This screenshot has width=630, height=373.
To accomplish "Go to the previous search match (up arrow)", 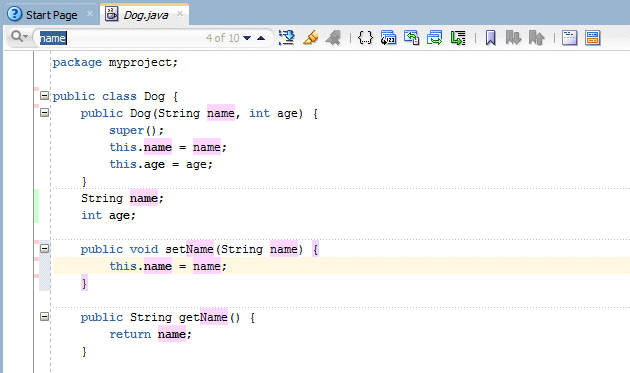I will [x=261, y=38].
